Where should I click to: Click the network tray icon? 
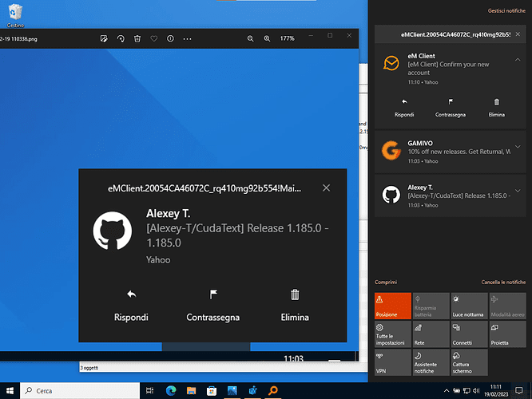click(x=466, y=391)
